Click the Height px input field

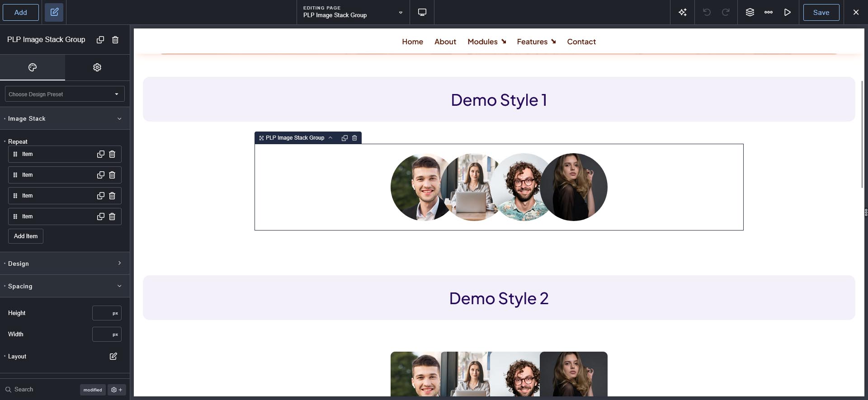[107, 313]
